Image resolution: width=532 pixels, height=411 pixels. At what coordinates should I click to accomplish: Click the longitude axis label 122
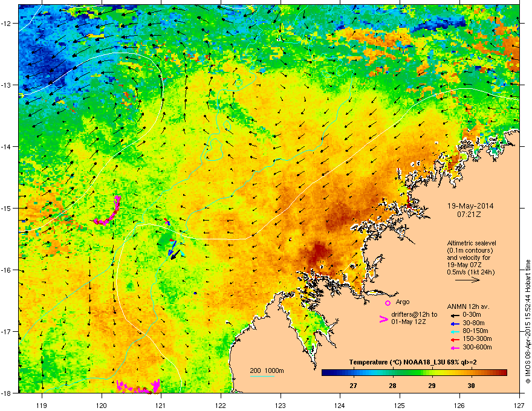pos(221,406)
